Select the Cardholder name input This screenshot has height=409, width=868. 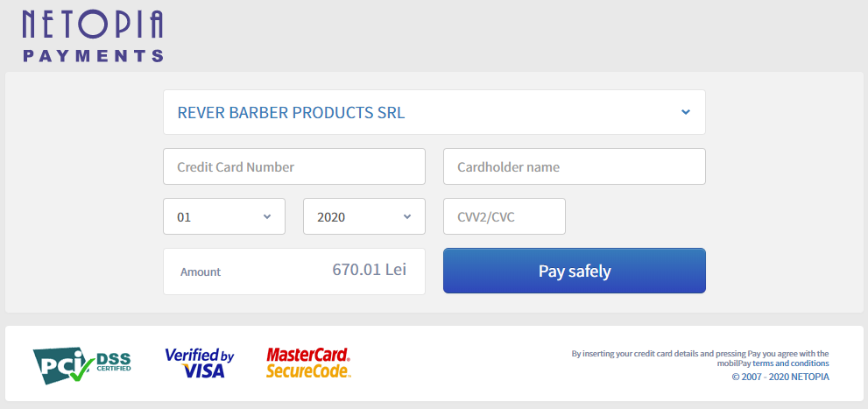[574, 166]
